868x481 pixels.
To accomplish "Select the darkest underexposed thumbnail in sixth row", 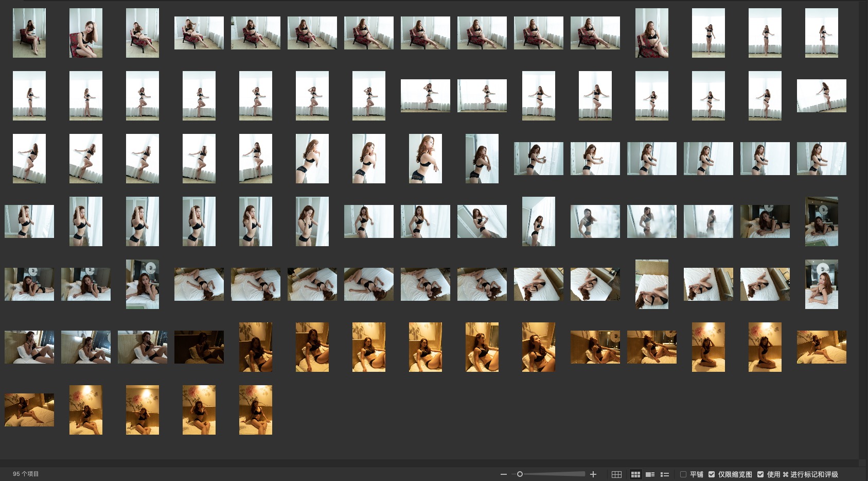I will click(199, 347).
